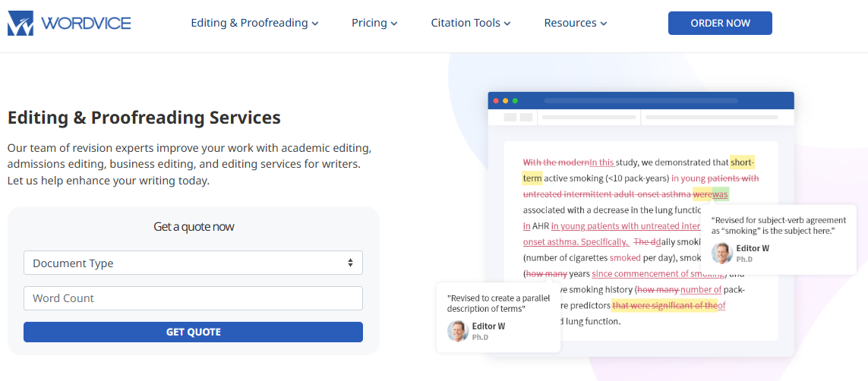The image size is (868, 381).
Task: Open the Resources menu
Action: pos(576,24)
